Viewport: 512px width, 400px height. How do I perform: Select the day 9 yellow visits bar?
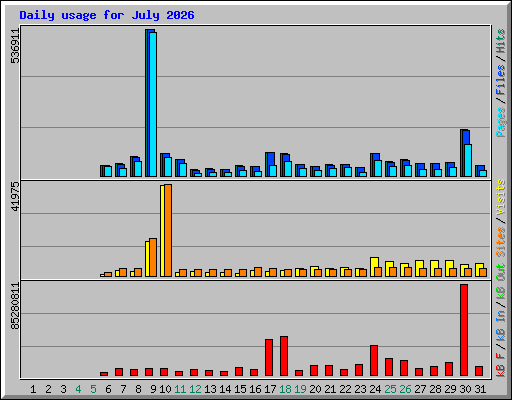(x=147, y=259)
